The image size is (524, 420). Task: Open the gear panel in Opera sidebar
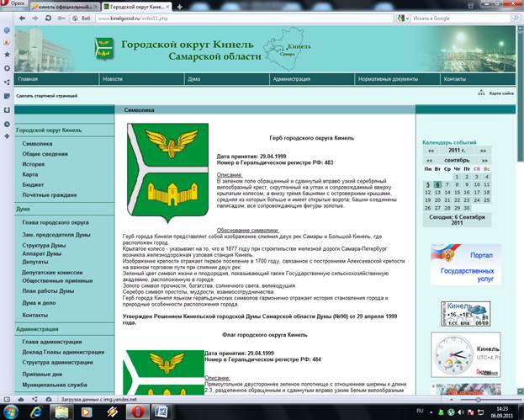7,68
